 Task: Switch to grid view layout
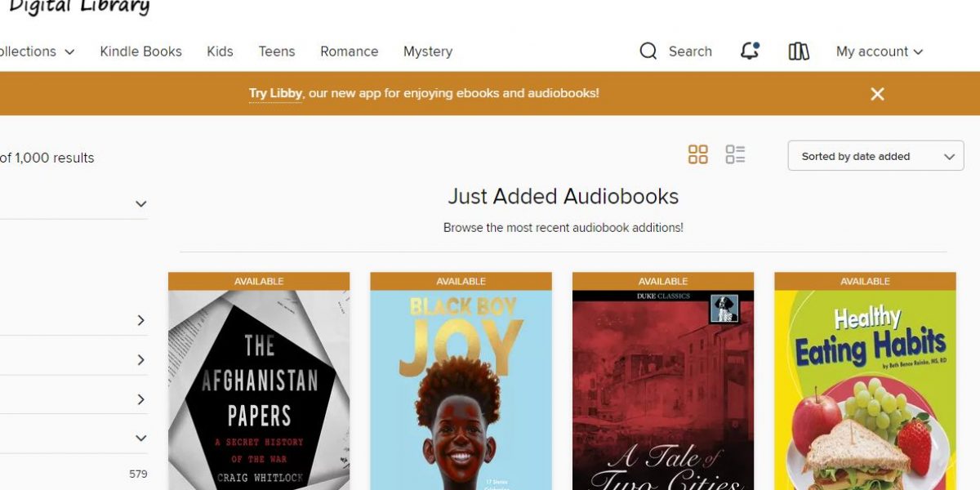[x=698, y=154]
